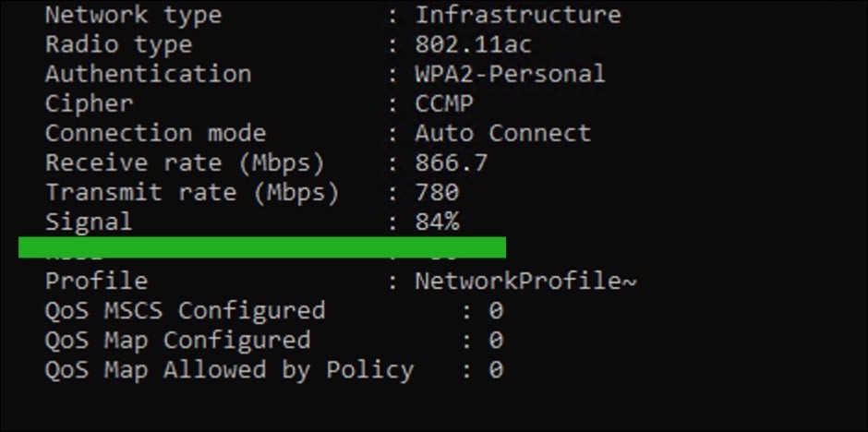Select the 802.11ac radio type value

(x=473, y=45)
